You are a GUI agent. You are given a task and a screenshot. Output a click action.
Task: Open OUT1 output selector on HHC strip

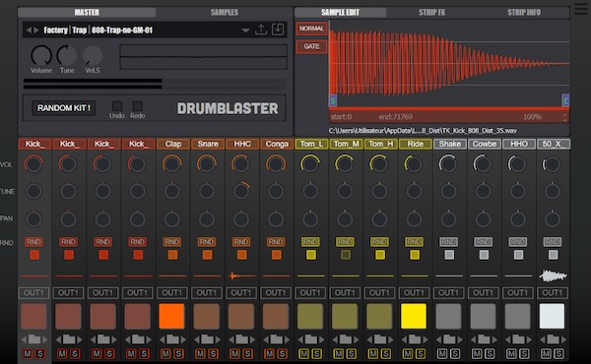point(241,293)
